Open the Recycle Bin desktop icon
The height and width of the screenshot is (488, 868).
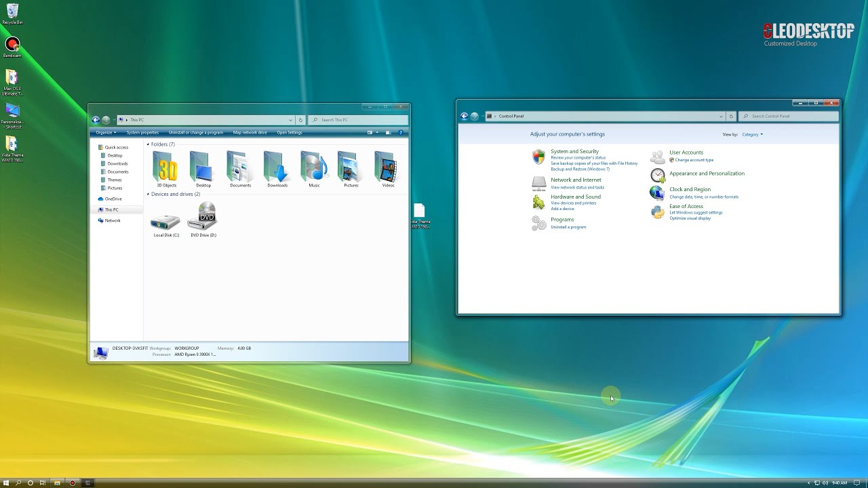(12, 14)
